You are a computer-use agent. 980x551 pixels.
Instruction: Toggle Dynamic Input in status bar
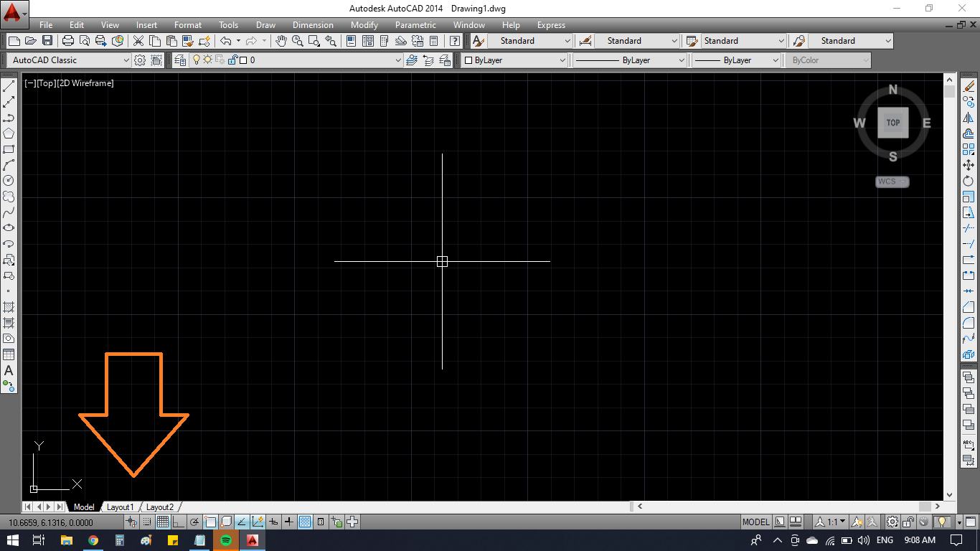[273, 522]
